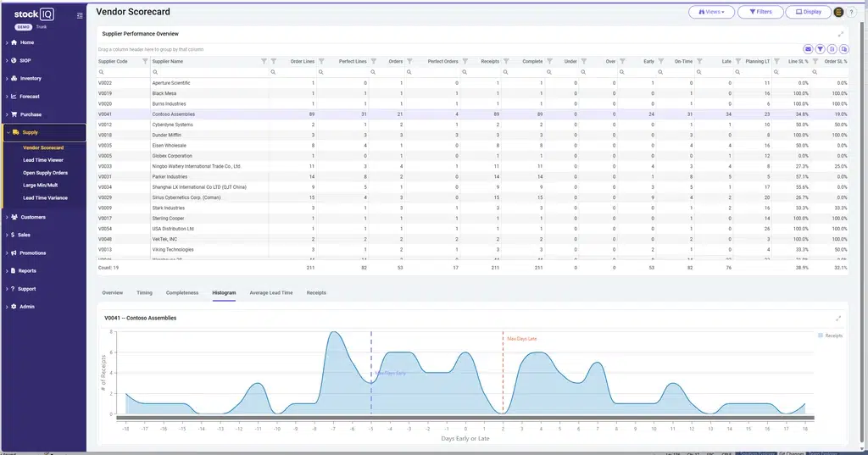The image size is (868, 455).
Task: Switch to the Overview tab
Action: (113, 293)
